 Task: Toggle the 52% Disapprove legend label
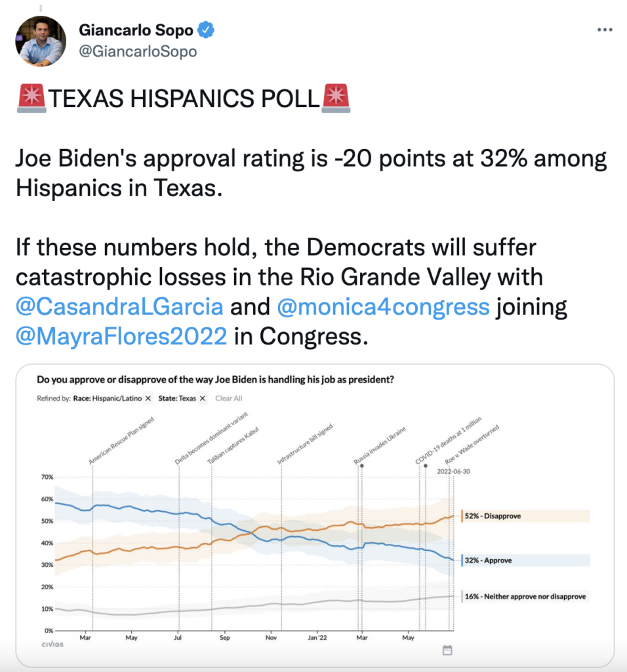(493, 516)
